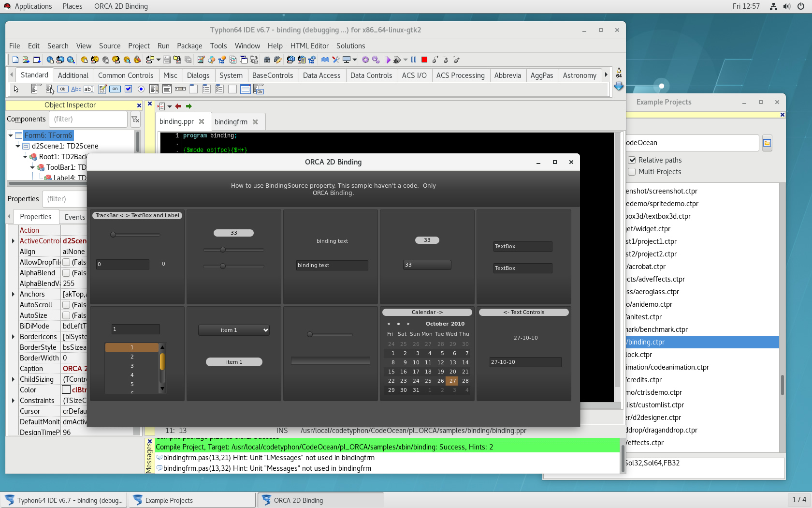This screenshot has width=812, height=508.
Task: Toggle the AutoSize property checkbox
Action: pos(66,315)
